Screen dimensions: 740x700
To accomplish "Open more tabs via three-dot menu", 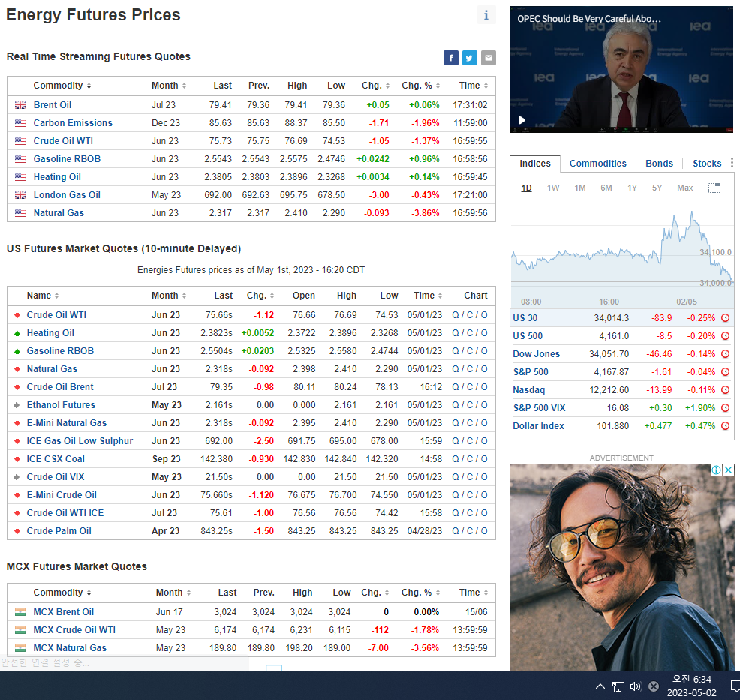I will (x=732, y=163).
